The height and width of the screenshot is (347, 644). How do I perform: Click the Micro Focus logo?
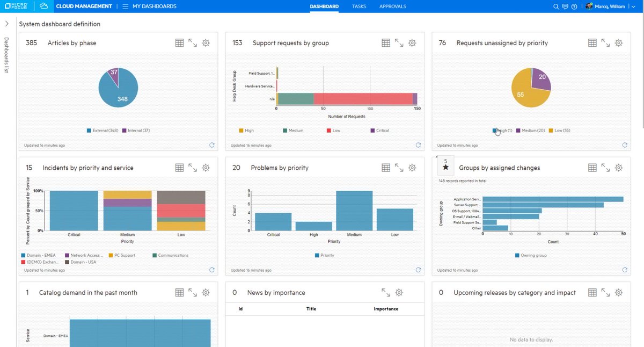(x=17, y=6)
